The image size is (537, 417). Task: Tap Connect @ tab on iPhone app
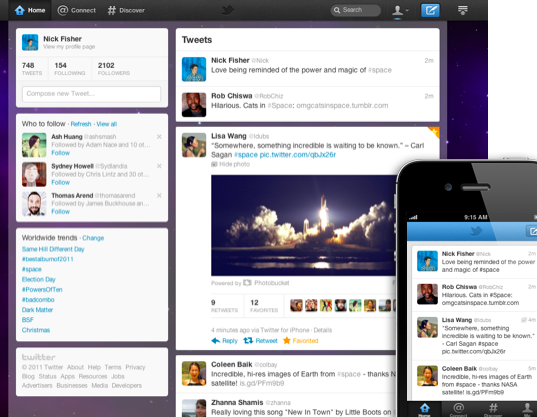click(x=458, y=409)
